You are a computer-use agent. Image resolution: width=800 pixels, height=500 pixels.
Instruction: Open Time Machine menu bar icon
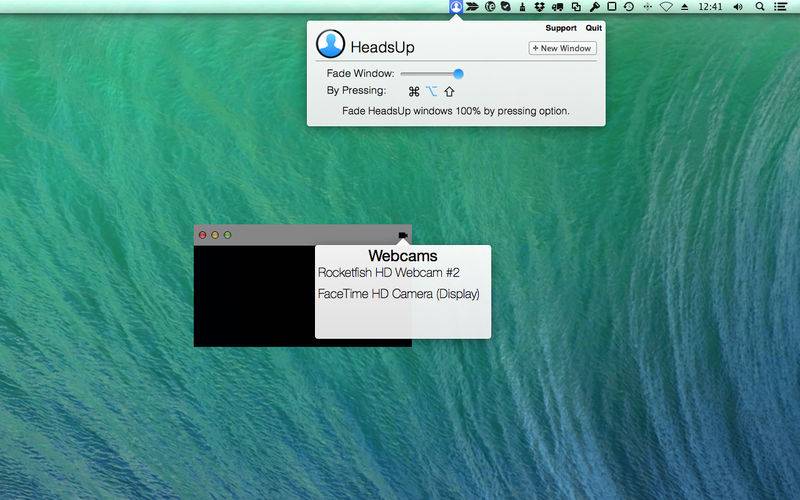pyautogui.click(x=629, y=7)
